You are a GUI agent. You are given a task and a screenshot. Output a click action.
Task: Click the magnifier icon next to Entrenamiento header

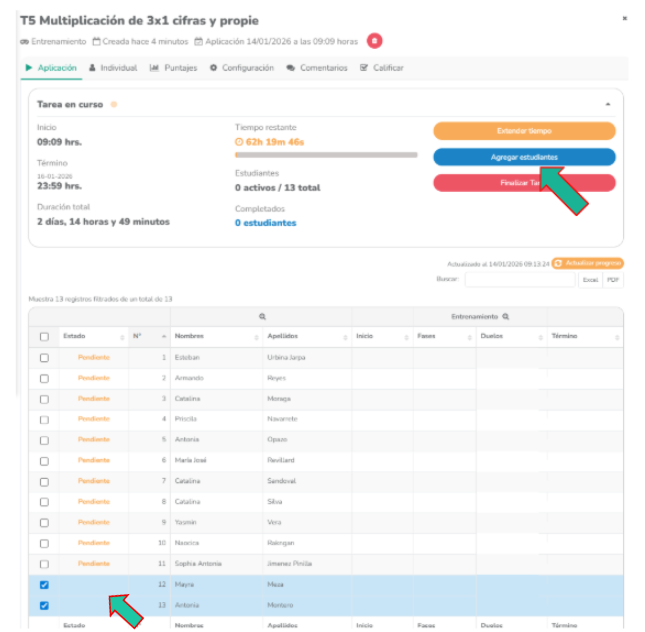(x=506, y=316)
